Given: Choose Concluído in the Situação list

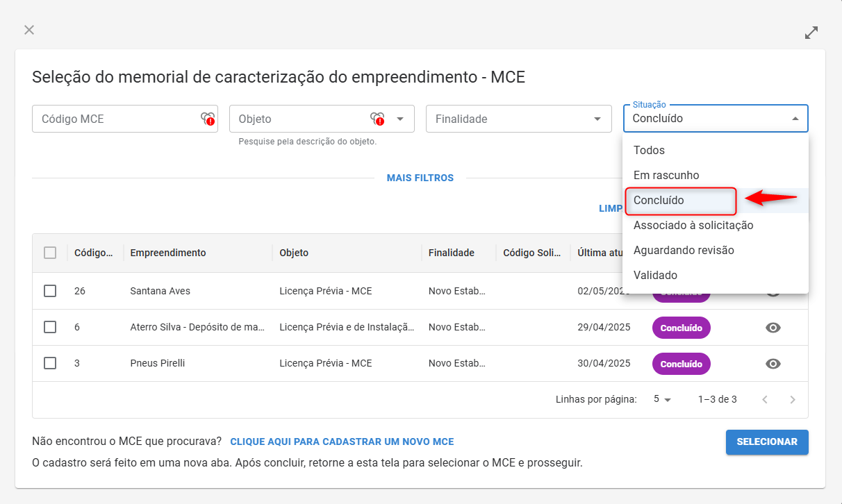Looking at the screenshot, I should [x=716, y=201].
